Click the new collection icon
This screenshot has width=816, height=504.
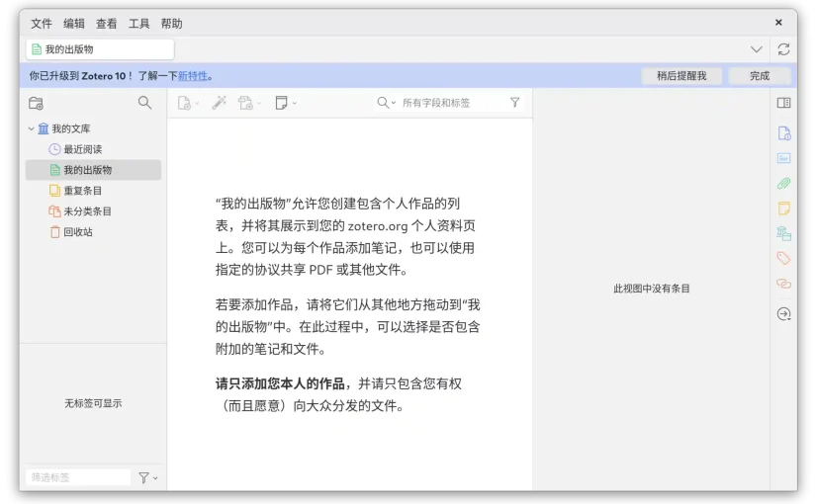[x=36, y=103]
